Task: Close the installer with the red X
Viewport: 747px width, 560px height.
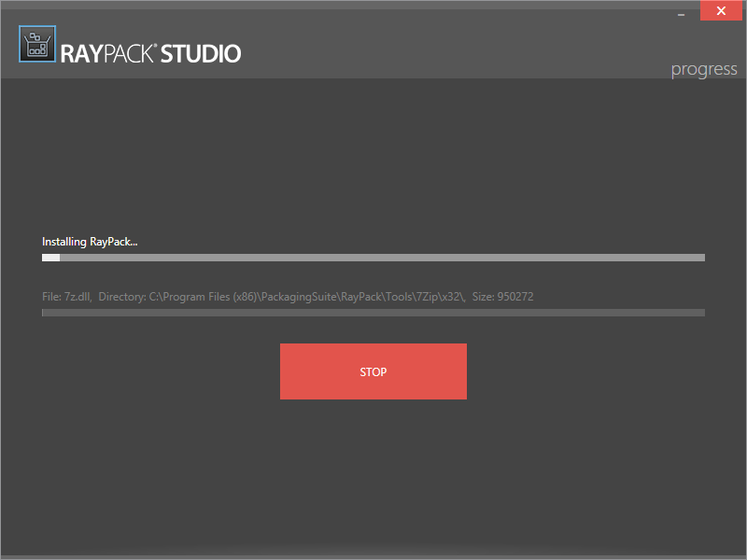Action: pyautogui.click(x=722, y=11)
